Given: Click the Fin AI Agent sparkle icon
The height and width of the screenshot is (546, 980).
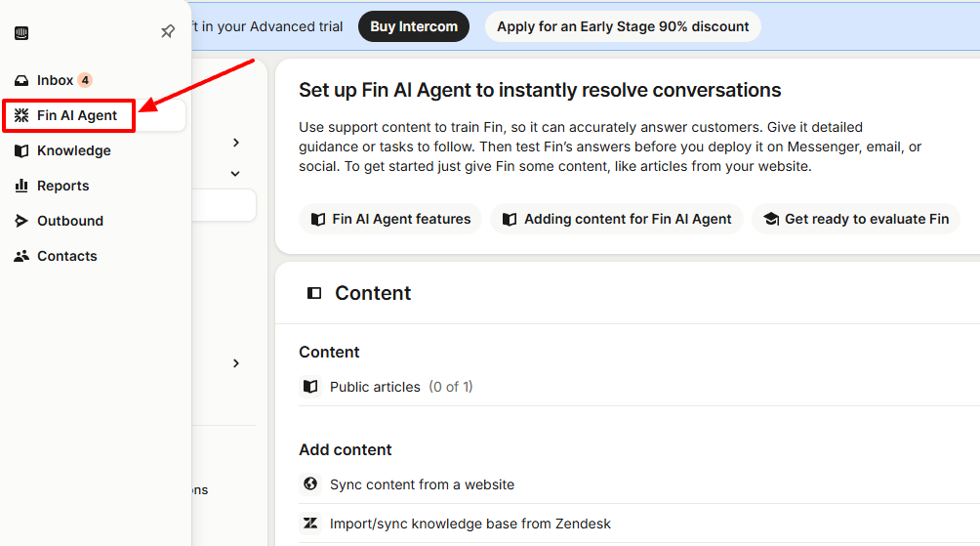Looking at the screenshot, I should [21, 115].
